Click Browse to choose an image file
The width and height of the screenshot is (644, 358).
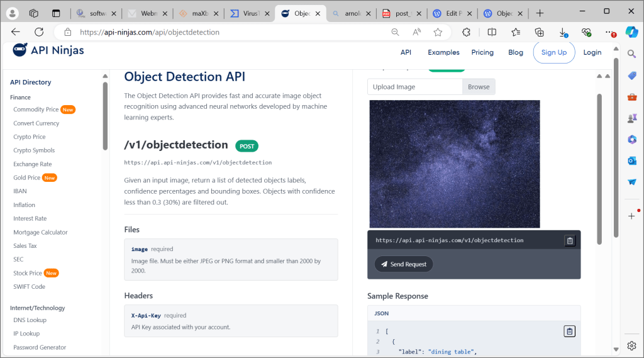479,87
